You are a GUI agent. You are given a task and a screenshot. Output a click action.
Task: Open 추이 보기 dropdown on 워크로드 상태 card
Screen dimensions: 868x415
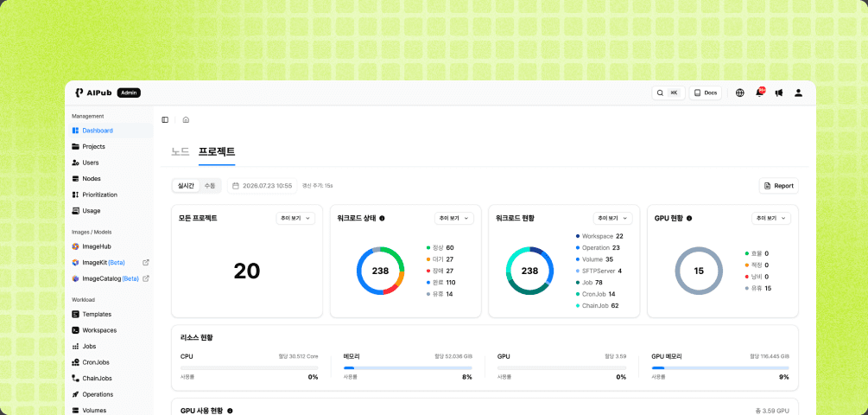click(x=454, y=218)
